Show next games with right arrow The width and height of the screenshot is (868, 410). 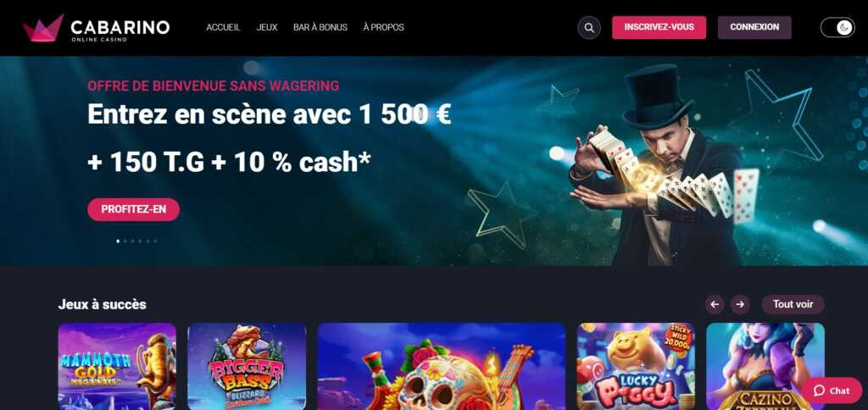click(740, 304)
